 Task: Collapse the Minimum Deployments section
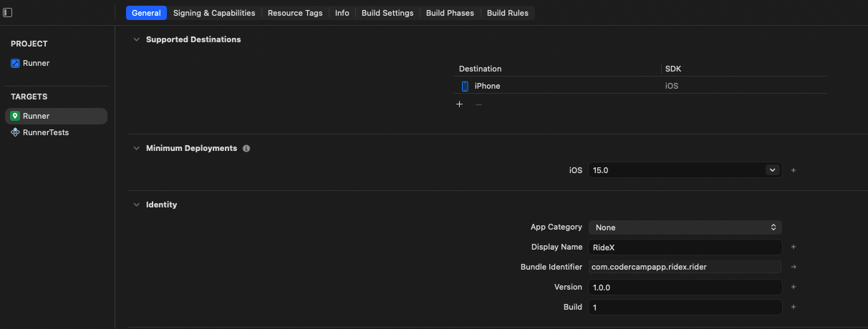(136, 148)
